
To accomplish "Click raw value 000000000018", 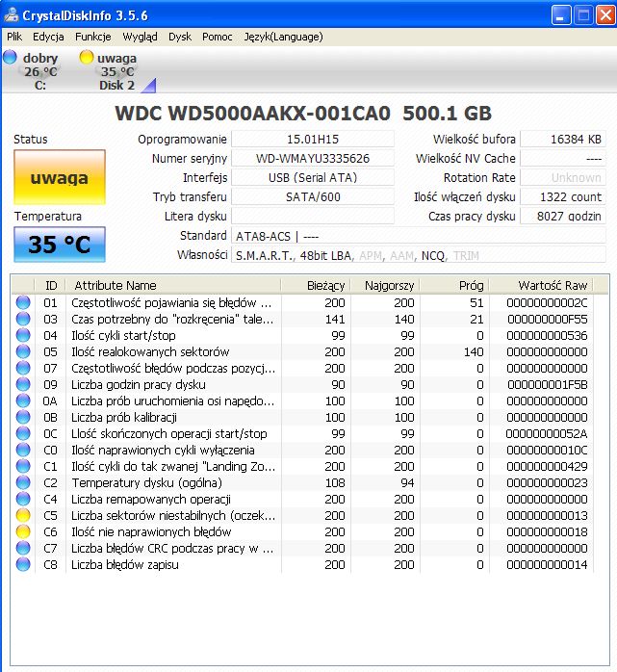I will point(547,531).
